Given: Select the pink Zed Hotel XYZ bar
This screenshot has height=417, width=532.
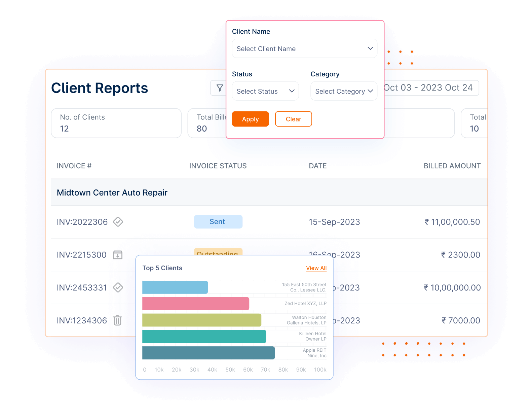Looking at the screenshot, I should (x=196, y=304).
